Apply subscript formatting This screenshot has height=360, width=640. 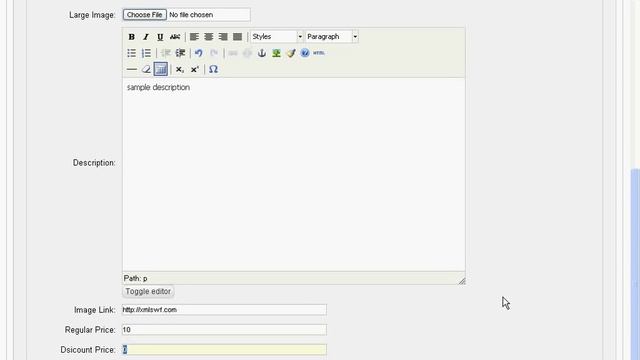(180, 69)
